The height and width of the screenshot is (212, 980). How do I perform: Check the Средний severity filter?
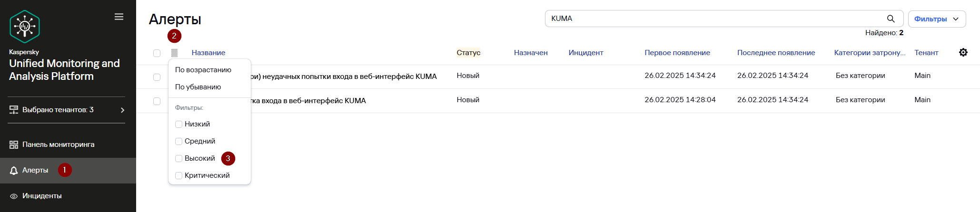[179, 141]
